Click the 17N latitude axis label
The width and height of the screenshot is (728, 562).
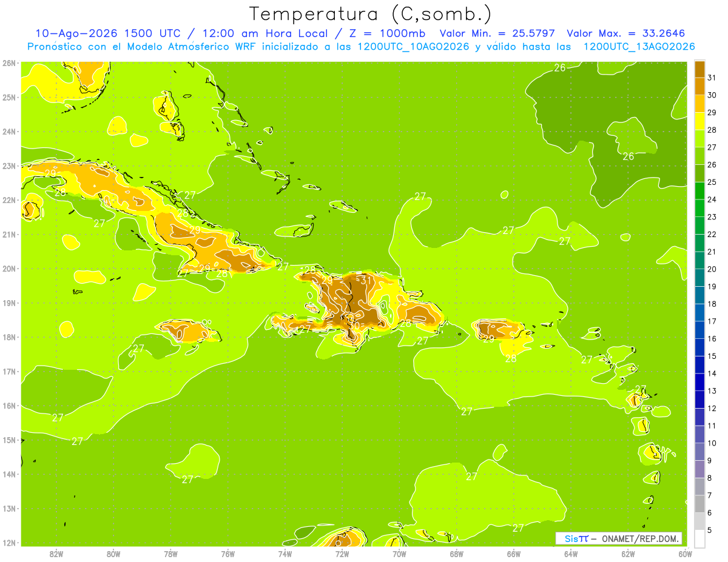click(x=9, y=371)
